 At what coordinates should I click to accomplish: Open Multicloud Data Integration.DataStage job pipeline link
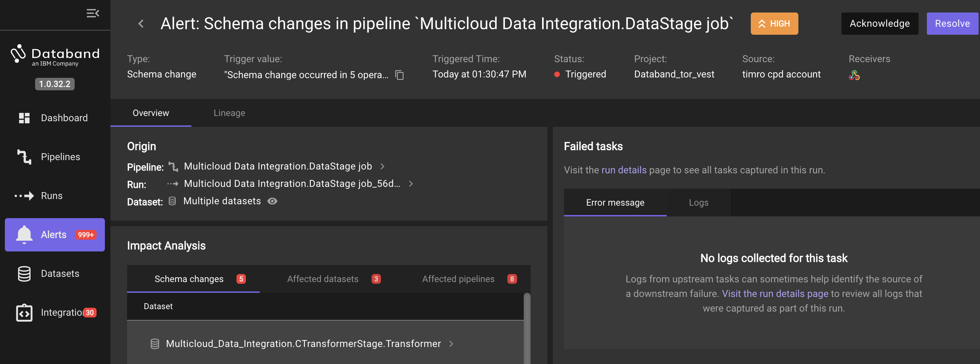point(278,166)
